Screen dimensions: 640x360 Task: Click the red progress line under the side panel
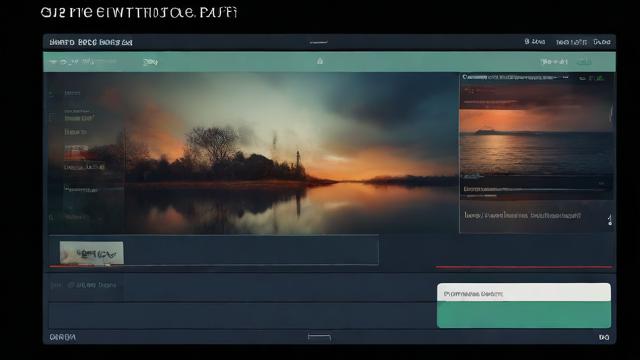[524, 267]
